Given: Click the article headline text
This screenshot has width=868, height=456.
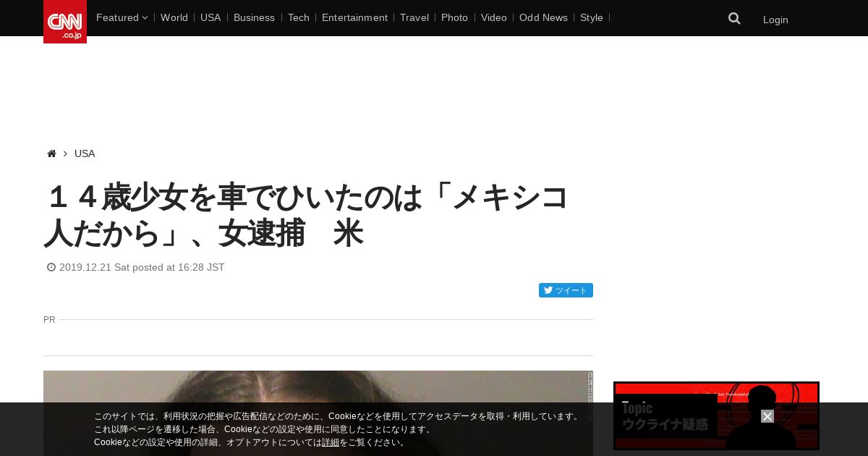Looking at the screenshot, I should click(307, 215).
